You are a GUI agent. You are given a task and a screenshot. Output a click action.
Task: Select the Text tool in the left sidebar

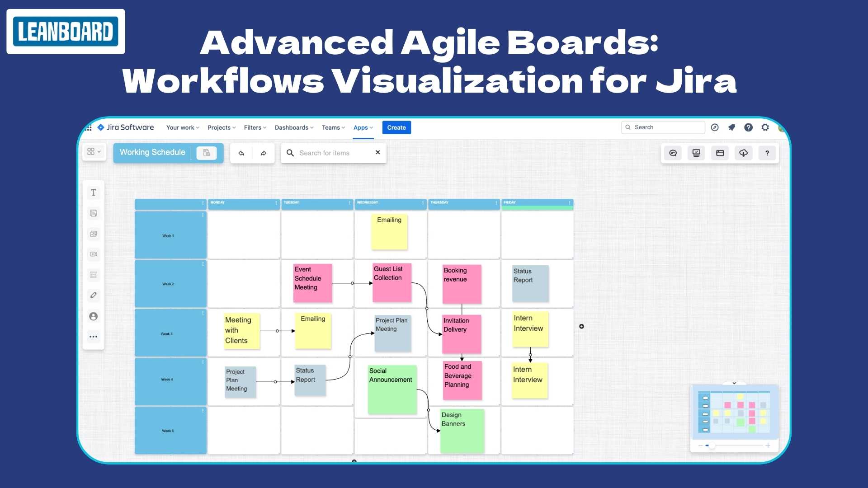(93, 192)
